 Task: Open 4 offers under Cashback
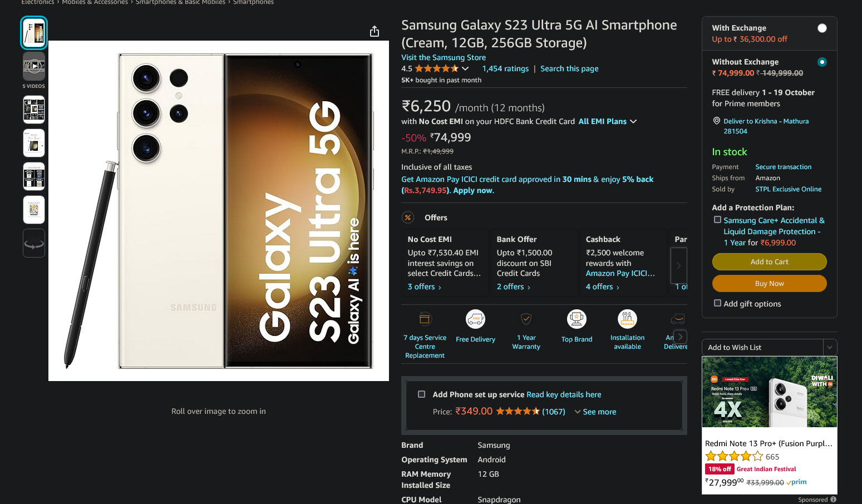point(603,286)
